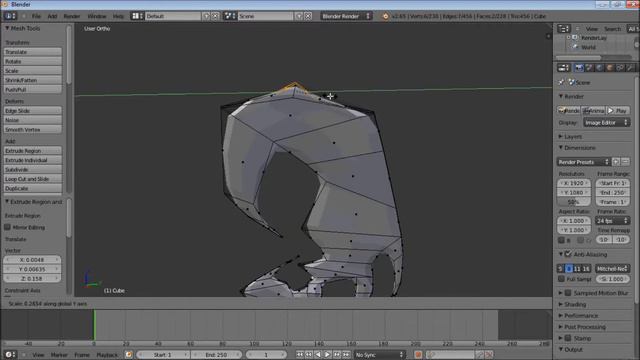Screen dimensions: 640x360
Task: Click the scene browse icon
Action: [x=230, y=16]
